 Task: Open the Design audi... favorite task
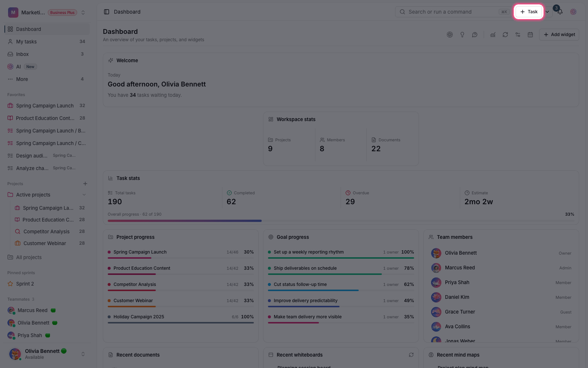tap(47, 156)
